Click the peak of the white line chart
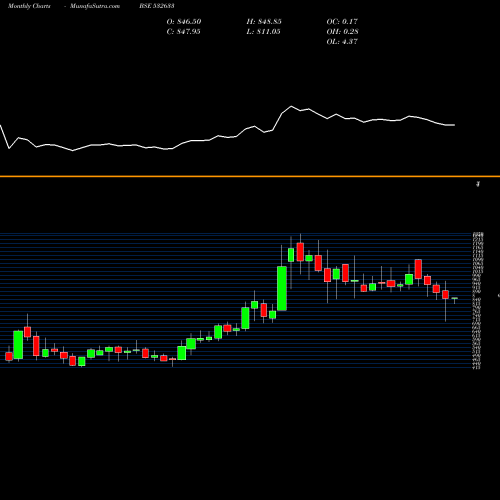Screen dimensions: 500x500 pos(291,106)
